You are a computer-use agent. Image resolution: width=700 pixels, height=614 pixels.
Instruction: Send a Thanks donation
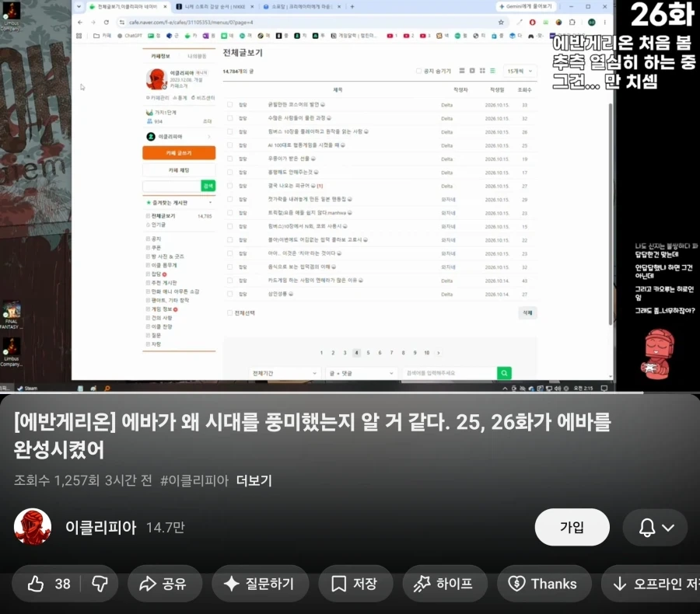(x=544, y=584)
